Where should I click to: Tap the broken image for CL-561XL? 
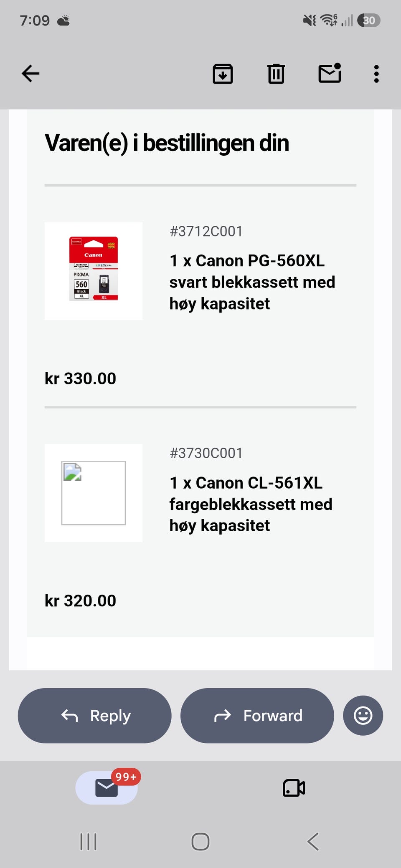pos(94,493)
